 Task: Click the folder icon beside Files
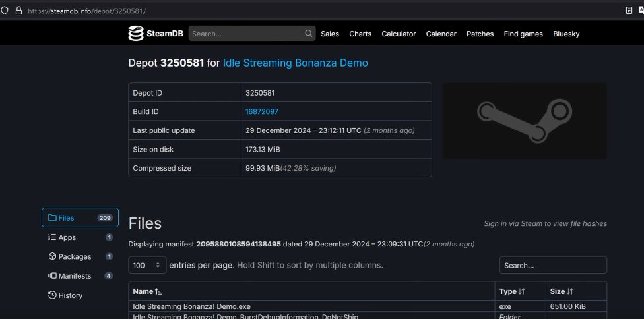[x=52, y=217]
